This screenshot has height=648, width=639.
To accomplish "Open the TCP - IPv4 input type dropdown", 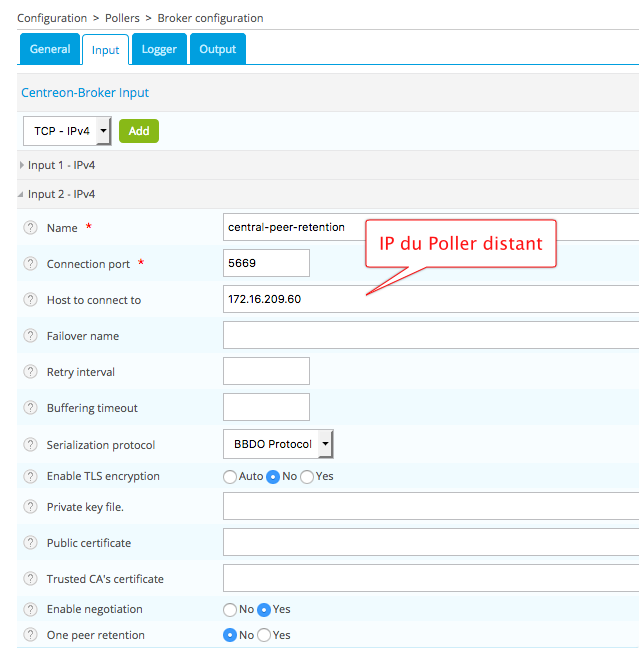I will tap(66, 131).
